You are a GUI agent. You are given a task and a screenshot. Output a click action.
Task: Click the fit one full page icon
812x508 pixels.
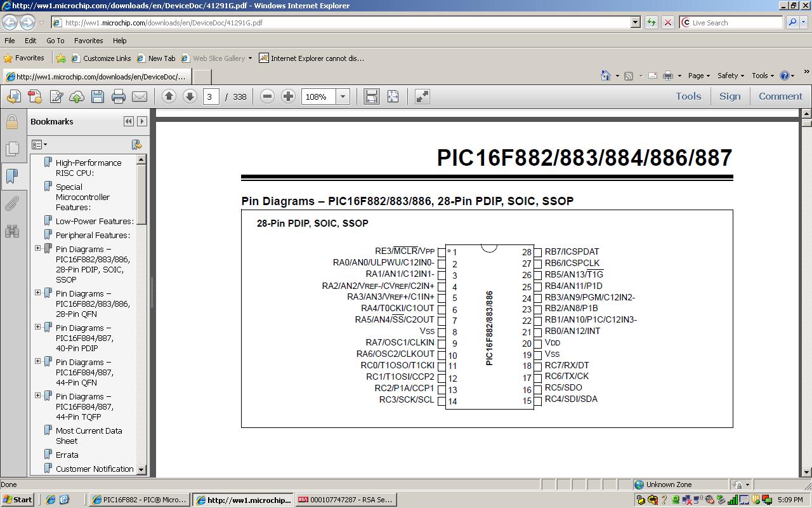tap(393, 97)
